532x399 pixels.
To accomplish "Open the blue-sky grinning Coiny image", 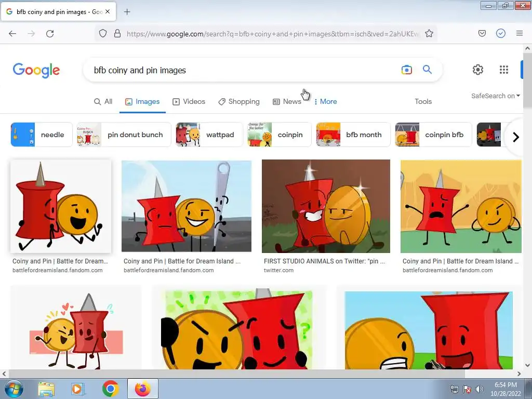I will click(x=429, y=330).
